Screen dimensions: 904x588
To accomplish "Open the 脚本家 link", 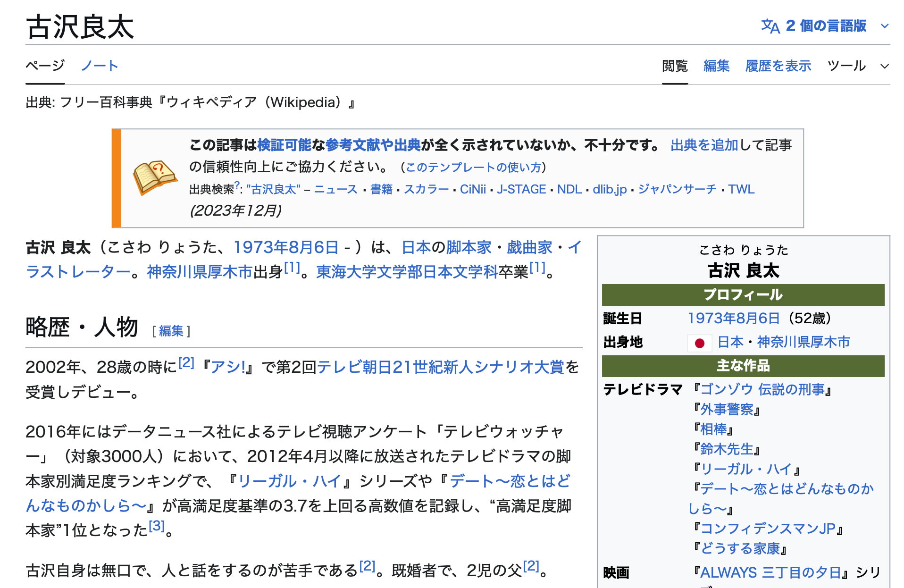I will point(469,247).
